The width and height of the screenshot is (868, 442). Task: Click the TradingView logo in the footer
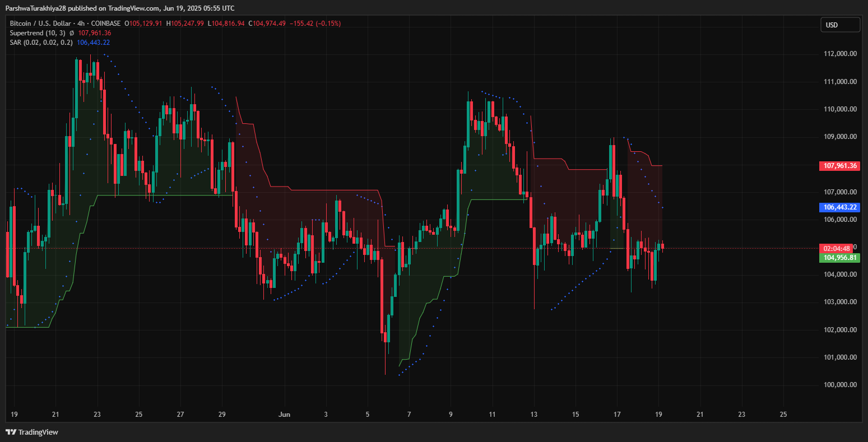pos(32,432)
